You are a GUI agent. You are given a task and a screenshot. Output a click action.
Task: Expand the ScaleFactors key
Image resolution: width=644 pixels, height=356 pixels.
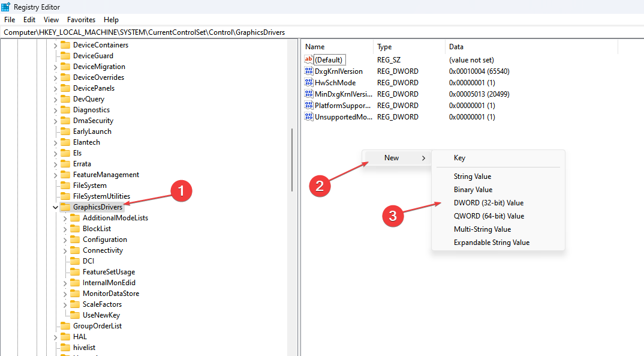click(x=65, y=304)
